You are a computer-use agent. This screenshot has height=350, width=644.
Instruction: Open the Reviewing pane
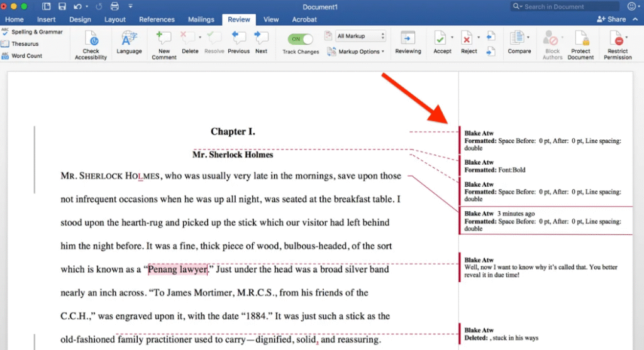point(408,38)
